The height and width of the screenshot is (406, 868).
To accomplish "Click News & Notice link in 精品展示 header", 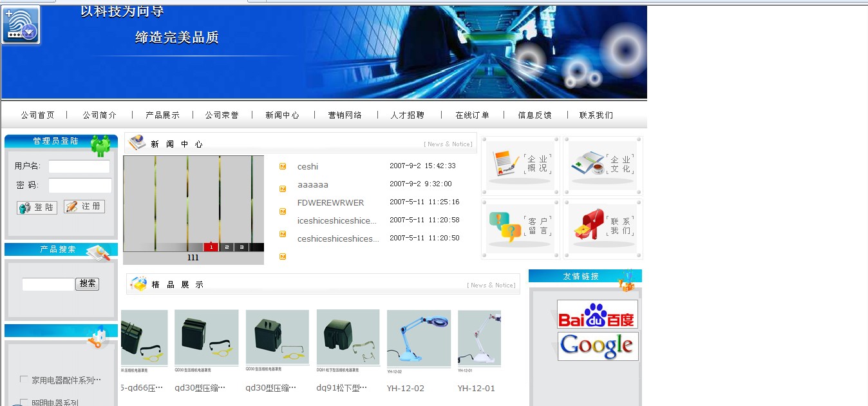I will coord(491,285).
